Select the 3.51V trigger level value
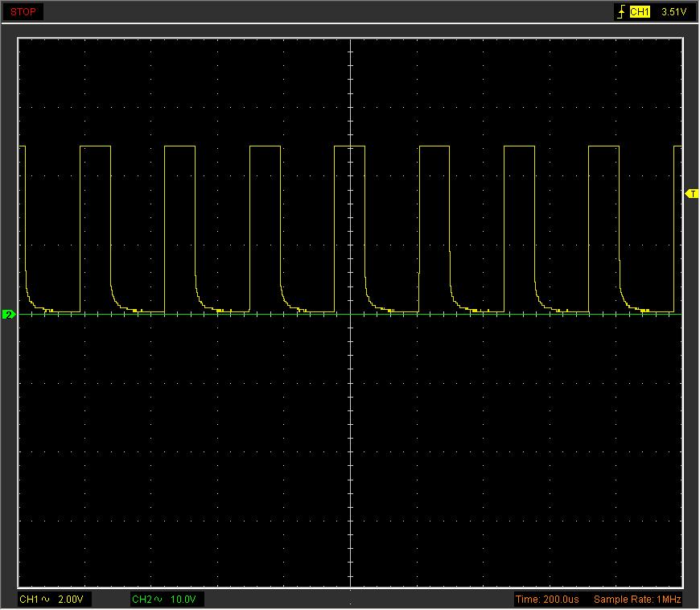Image resolution: width=700 pixels, height=610 pixels. tap(673, 12)
